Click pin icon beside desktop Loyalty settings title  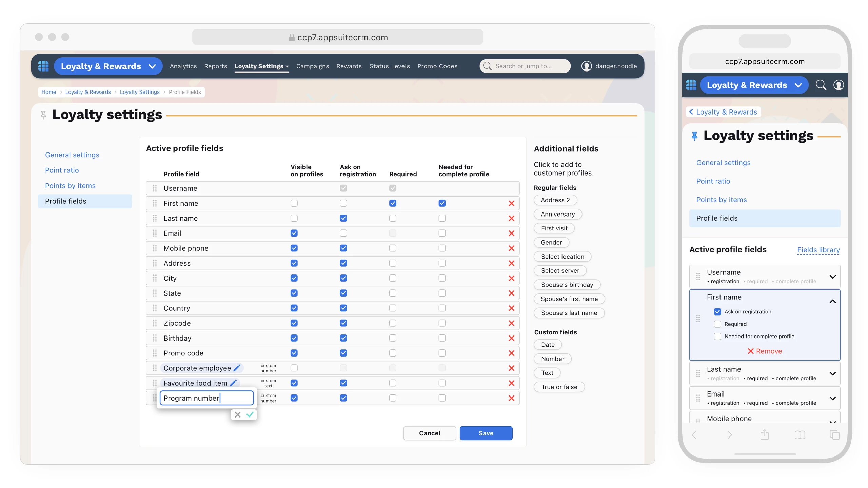click(x=43, y=115)
